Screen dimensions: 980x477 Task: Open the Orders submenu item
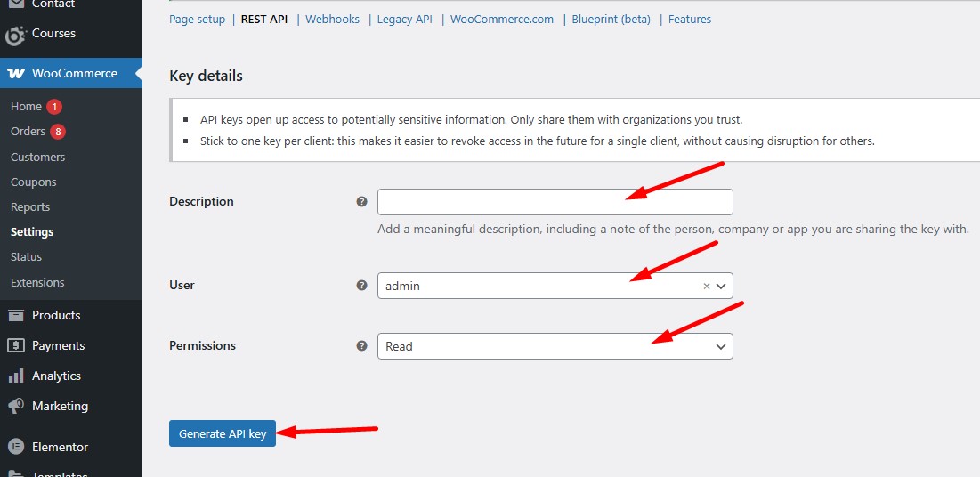pyautogui.click(x=28, y=132)
